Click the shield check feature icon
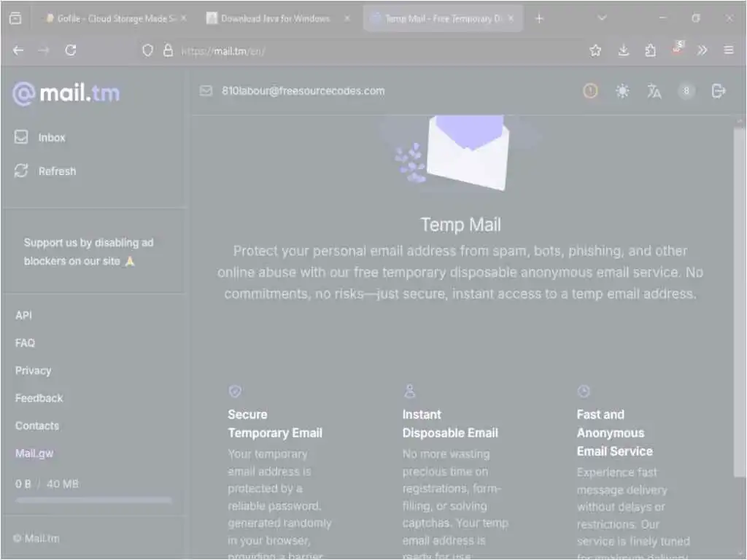 click(235, 392)
